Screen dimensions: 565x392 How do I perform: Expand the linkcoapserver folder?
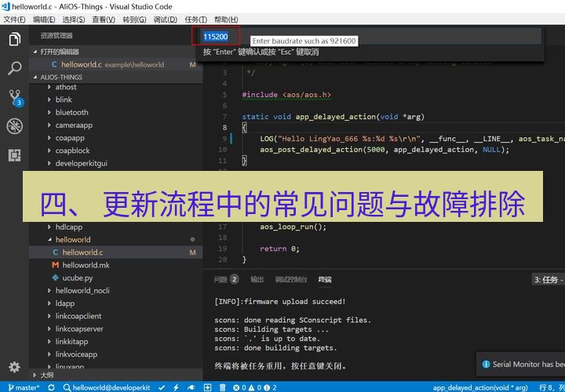(x=79, y=329)
